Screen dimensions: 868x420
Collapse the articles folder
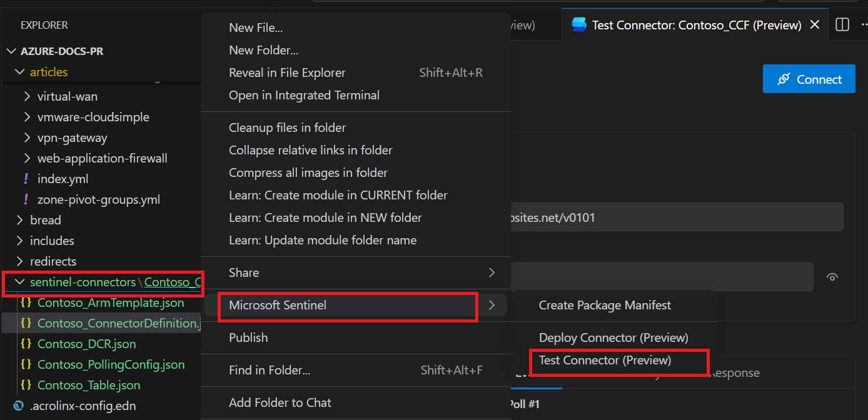coord(19,72)
